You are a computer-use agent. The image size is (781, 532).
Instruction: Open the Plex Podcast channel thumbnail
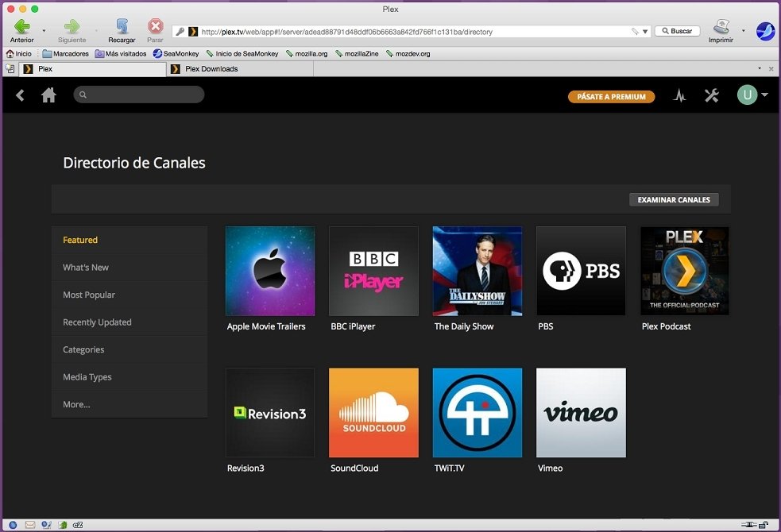coord(684,272)
